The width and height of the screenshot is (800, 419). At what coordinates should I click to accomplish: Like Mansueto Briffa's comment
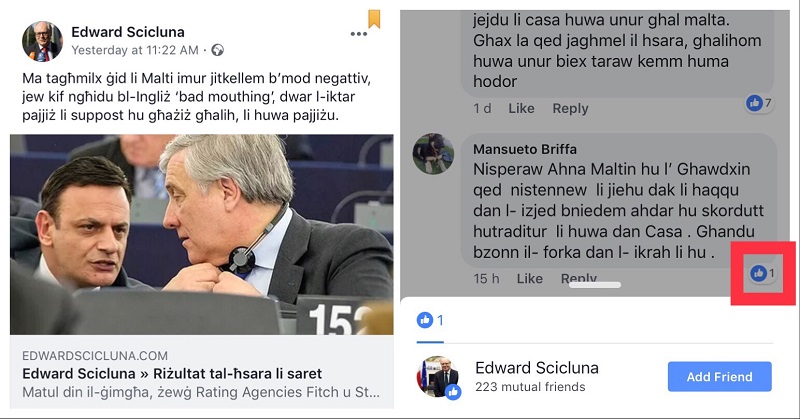tap(530, 278)
